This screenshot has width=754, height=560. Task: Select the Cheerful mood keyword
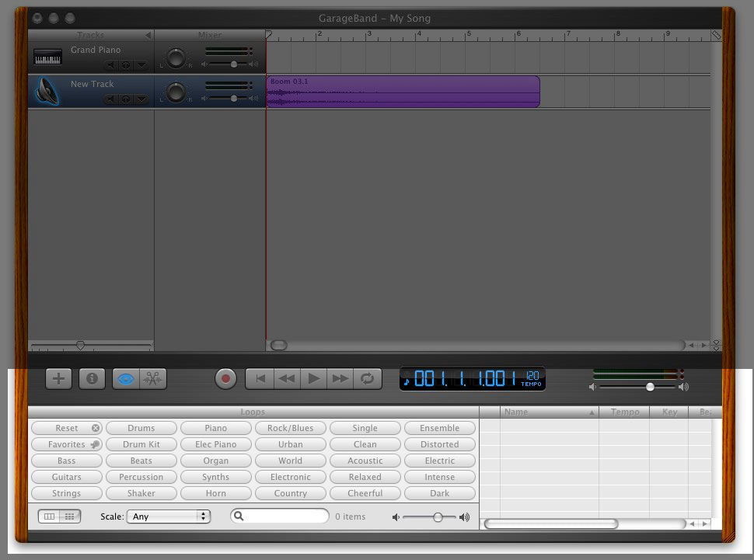365,493
